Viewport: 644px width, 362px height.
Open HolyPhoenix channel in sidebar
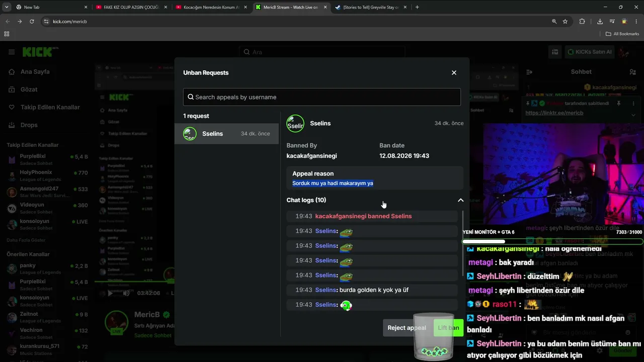(48, 176)
